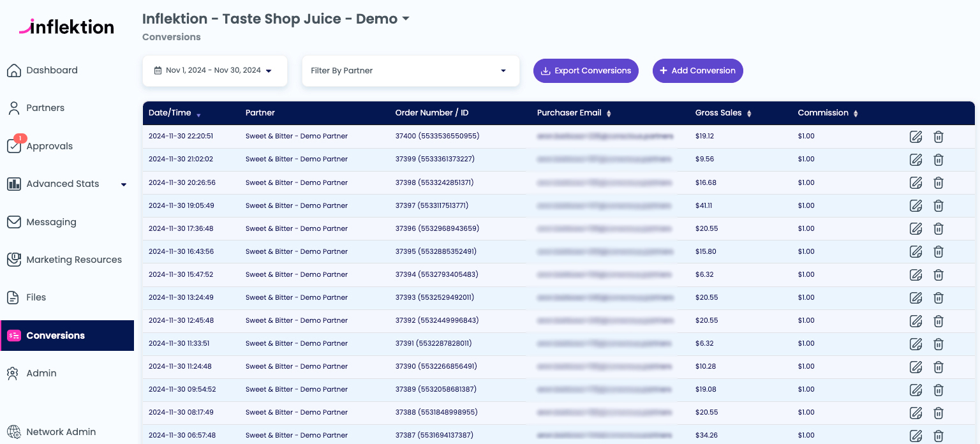Edit conversion order 37397
The height and width of the screenshot is (444, 980).
(x=916, y=205)
